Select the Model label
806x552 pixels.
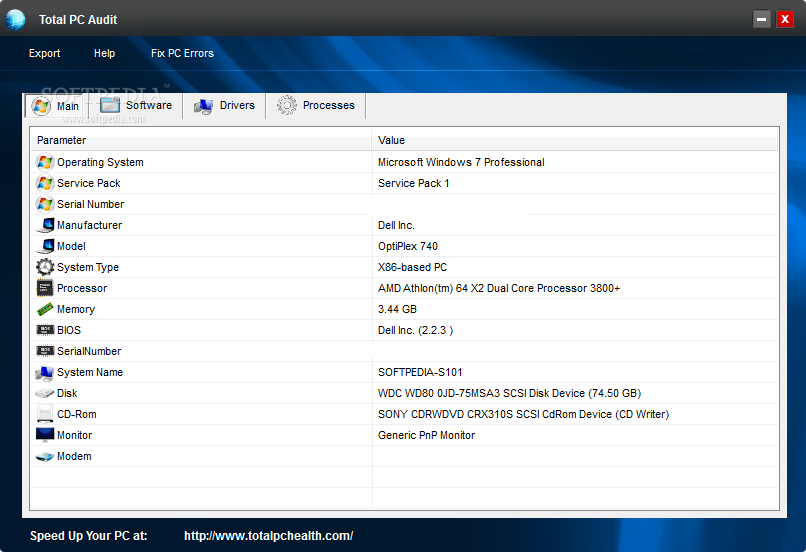pyautogui.click(x=71, y=246)
